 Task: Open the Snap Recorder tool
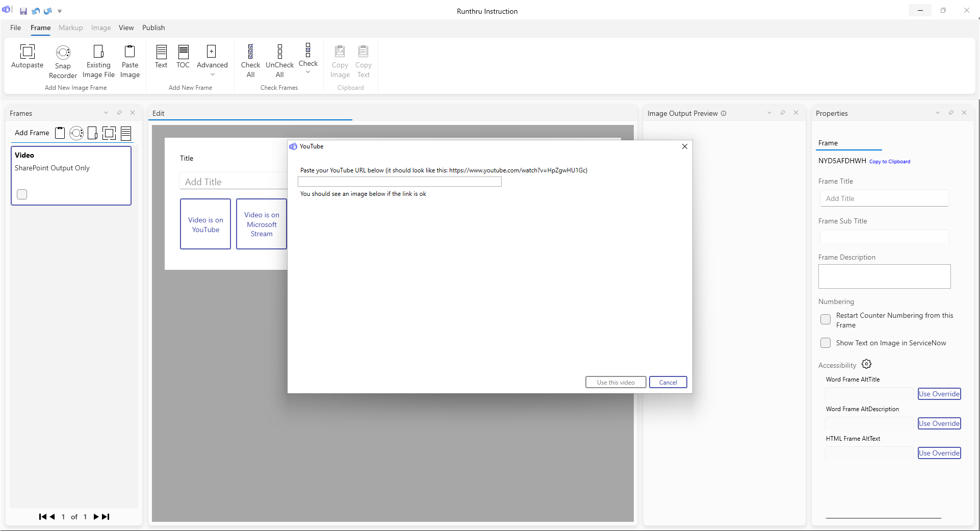(63, 53)
